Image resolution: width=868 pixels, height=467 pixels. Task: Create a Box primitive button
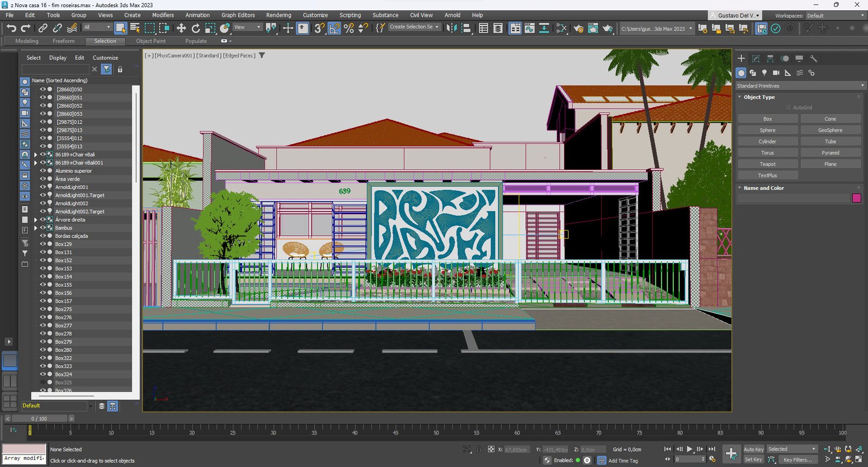[767, 119]
